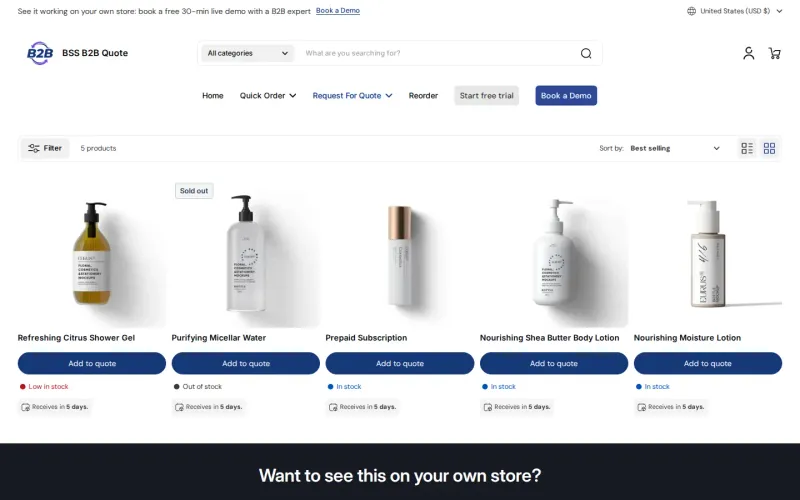This screenshot has height=500, width=800.
Task: Click the Sold out badge
Action: (x=194, y=191)
